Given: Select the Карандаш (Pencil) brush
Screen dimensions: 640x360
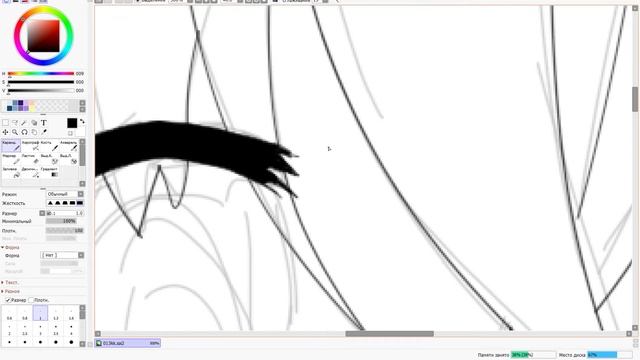Looking at the screenshot, I should (11, 146).
